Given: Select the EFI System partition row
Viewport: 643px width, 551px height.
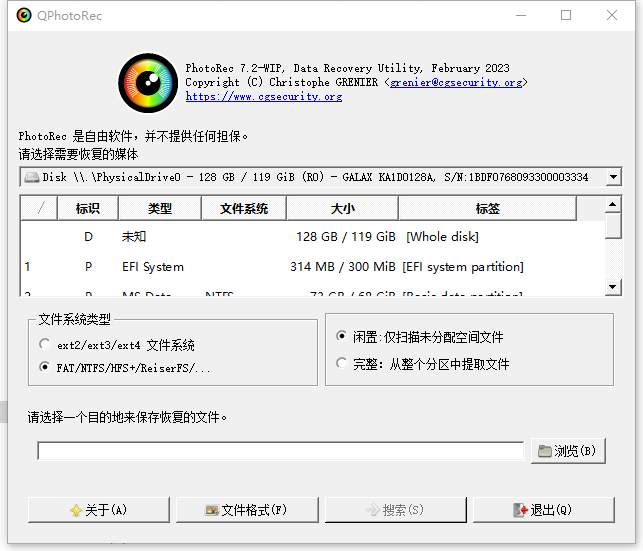Looking at the screenshot, I should tap(300, 267).
